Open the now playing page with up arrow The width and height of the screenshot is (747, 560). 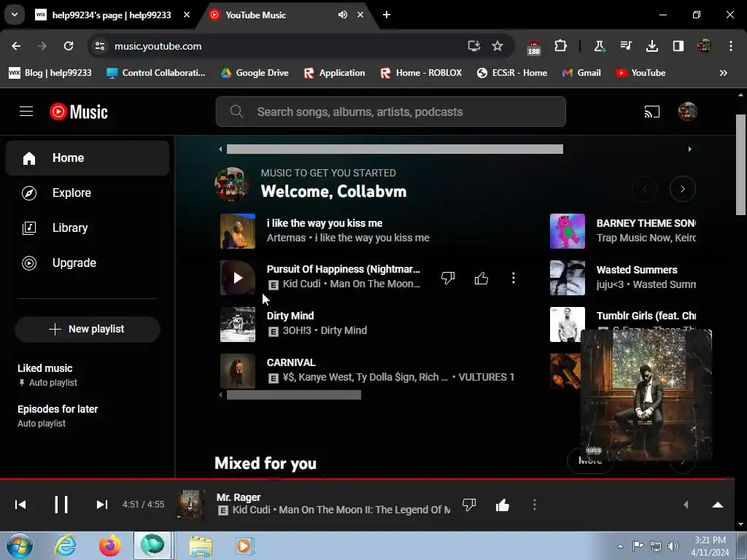pyautogui.click(x=718, y=505)
